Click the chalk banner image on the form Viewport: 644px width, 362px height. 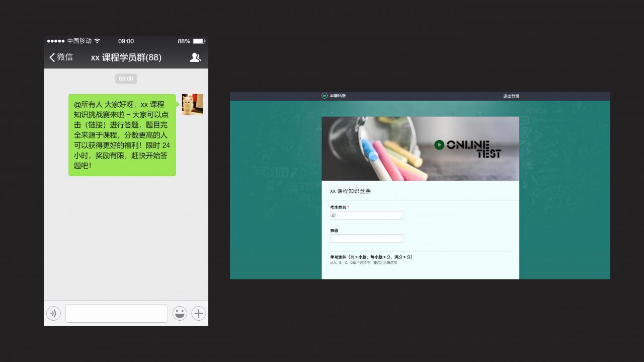coord(377,149)
